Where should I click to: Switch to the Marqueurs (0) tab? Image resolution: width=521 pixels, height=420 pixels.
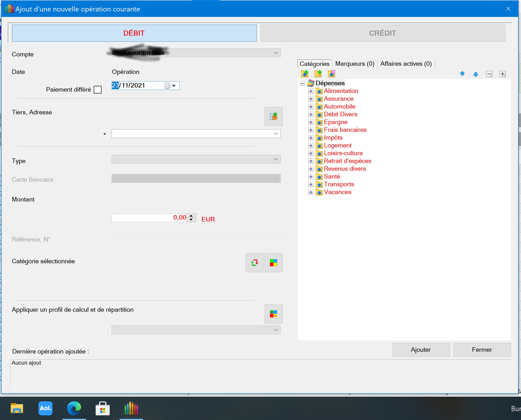click(x=355, y=64)
